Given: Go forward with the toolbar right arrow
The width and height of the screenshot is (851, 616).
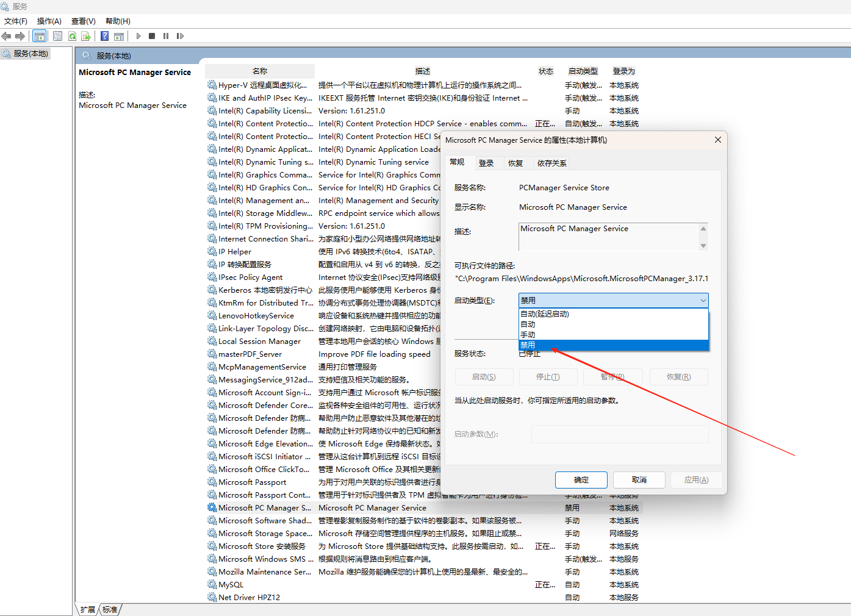Looking at the screenshot, I should coord(20,36).
